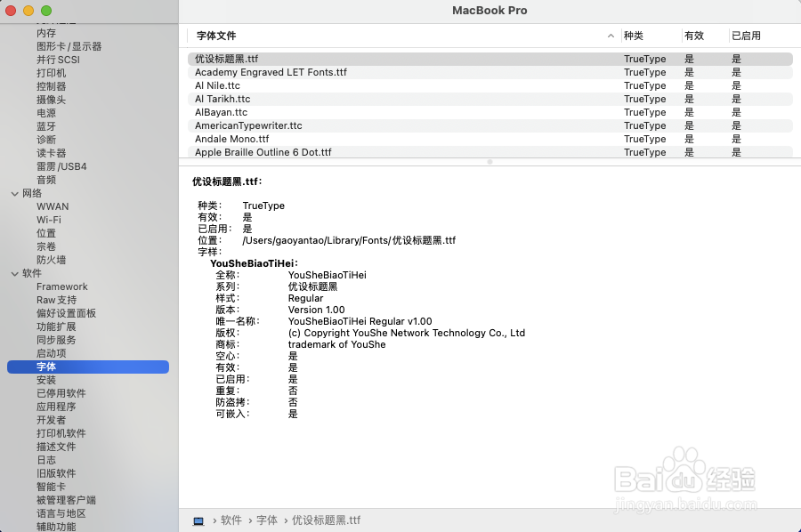
Task: Click the YouSheBiaoTiHei typeface heading
Action: [254, 263]
